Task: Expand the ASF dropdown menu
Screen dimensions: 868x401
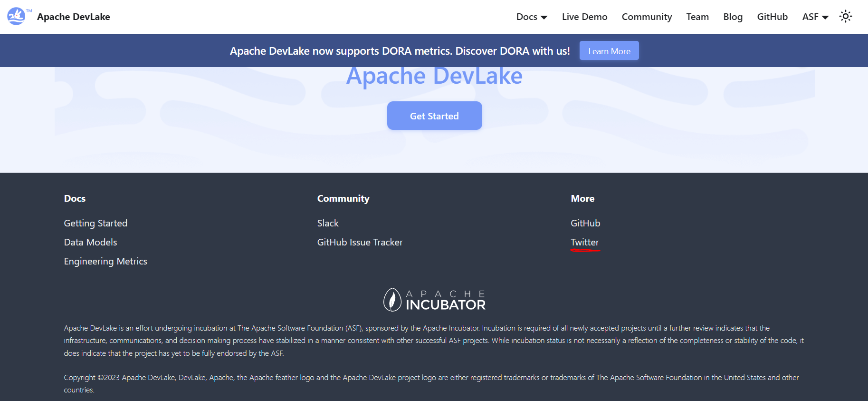Action: tap(815, 17)
